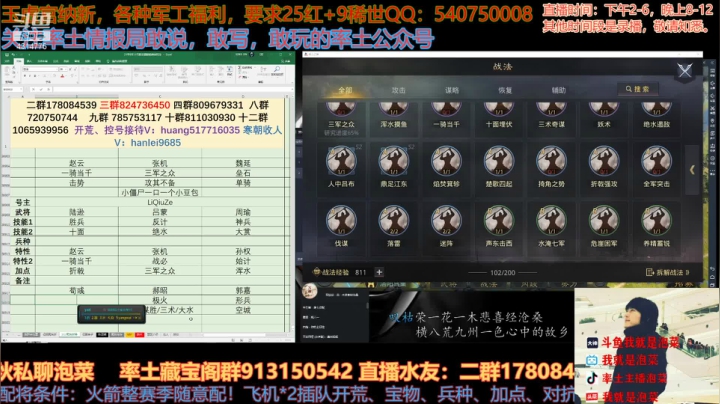Select the 反计 cell
The height and width of the screenshot is (404, 720).
coord(160,222)
